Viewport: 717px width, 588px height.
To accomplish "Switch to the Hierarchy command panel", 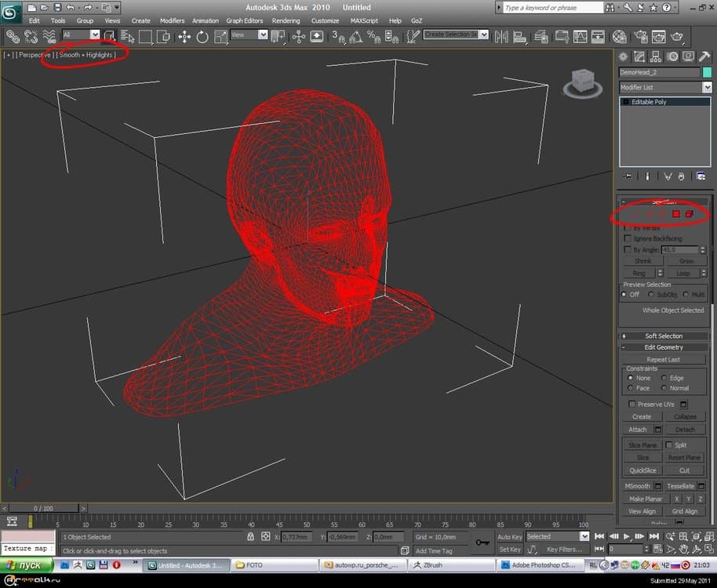I will pos(656,56).
